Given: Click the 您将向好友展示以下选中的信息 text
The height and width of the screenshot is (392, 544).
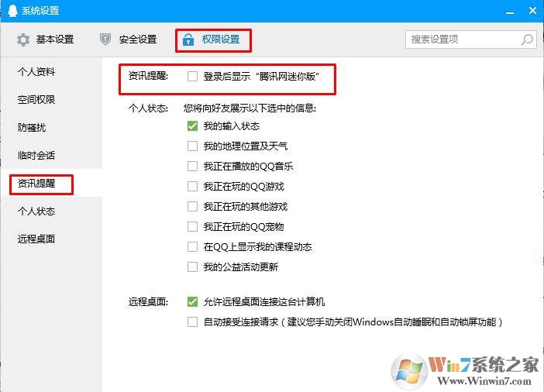Looking at the screenshot, I should tap(250, 108).
